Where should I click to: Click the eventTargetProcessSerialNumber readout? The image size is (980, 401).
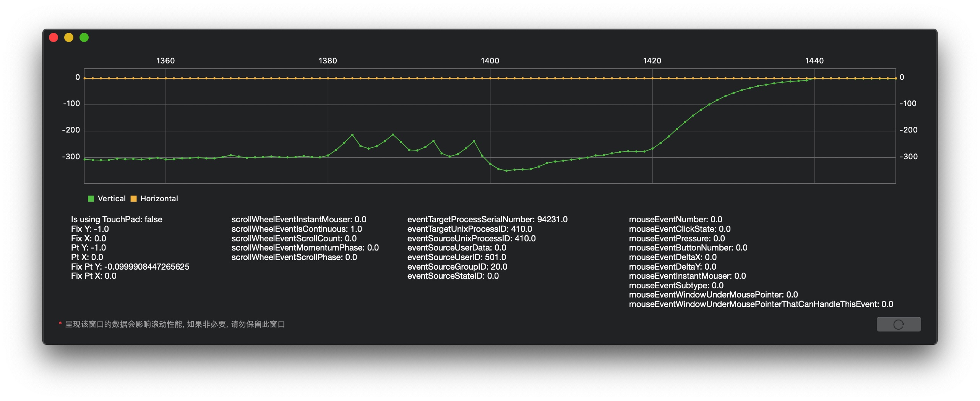click(487, 220)
